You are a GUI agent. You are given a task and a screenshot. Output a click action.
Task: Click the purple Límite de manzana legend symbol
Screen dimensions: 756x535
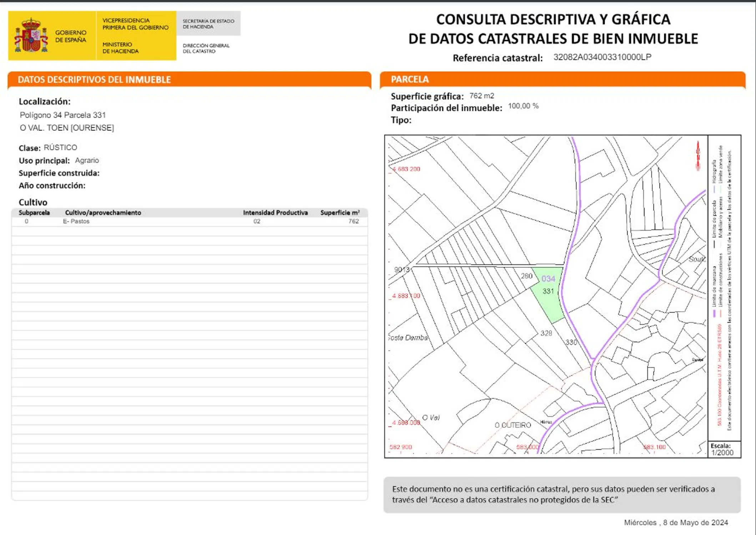pyautogui.click(x=714, y=314)
